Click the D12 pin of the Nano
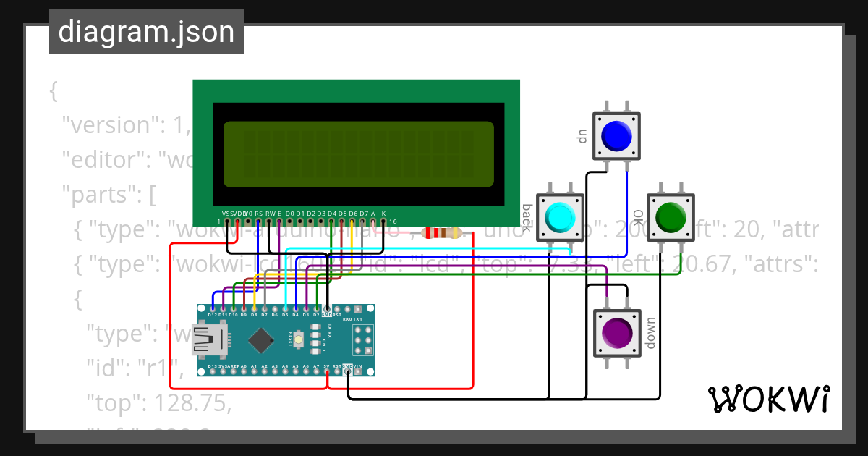Screen dimensions: 868x456 click(213, 309)
